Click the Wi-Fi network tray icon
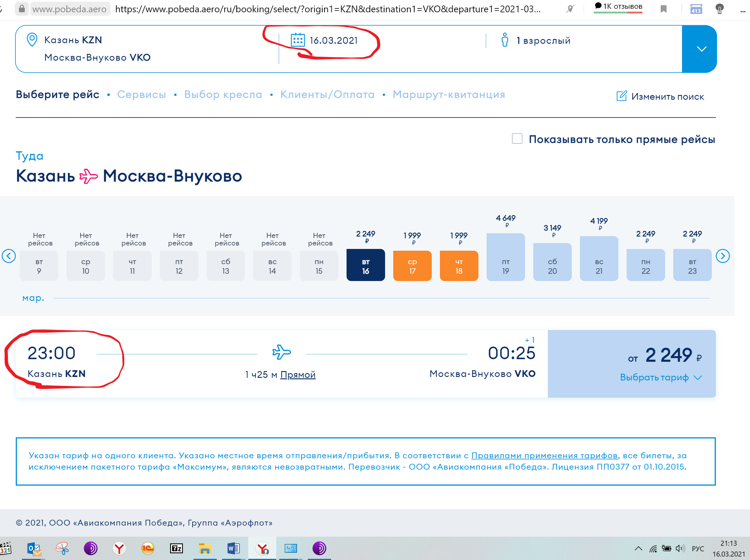 click(x=653, y=548)
